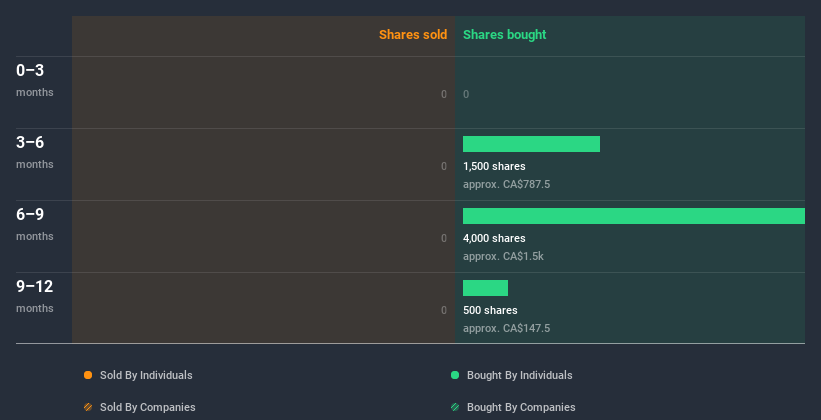Click the 4,000 shares text
821x420 pixels.
pyautogui.click(x=494, y=238)
